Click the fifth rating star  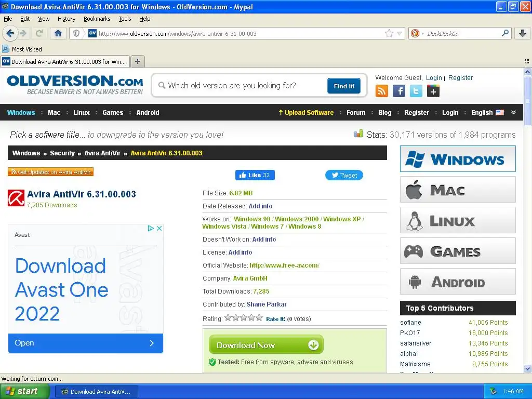pyautogui.click(x=259, y=318)
